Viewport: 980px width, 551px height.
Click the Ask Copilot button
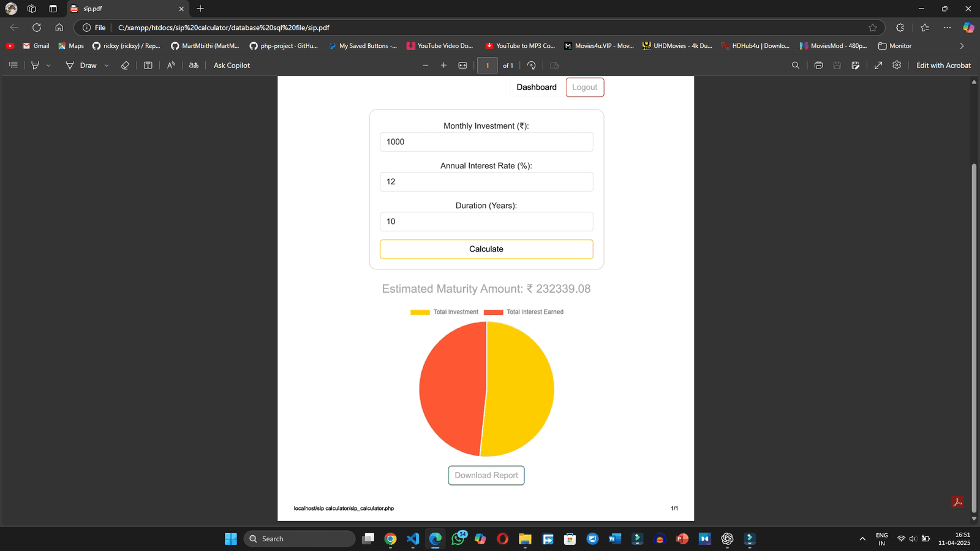pos(232,66)
